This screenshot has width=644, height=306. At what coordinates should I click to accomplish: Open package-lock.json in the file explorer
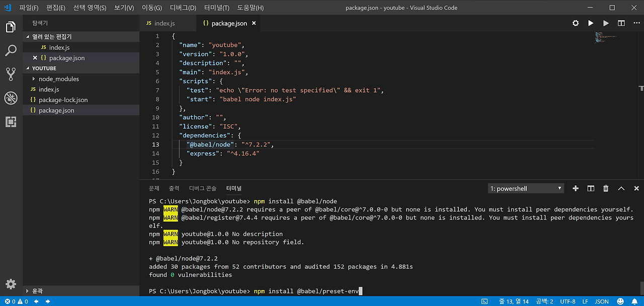coord(63,100)
